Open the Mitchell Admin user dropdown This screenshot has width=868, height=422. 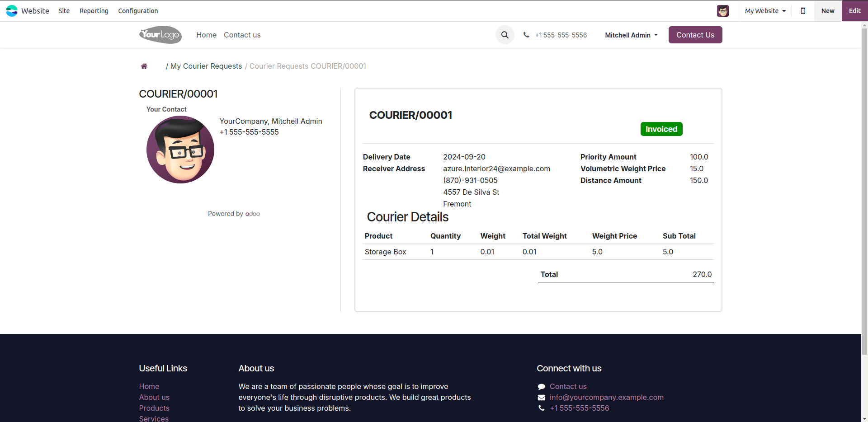click(631, 35)
